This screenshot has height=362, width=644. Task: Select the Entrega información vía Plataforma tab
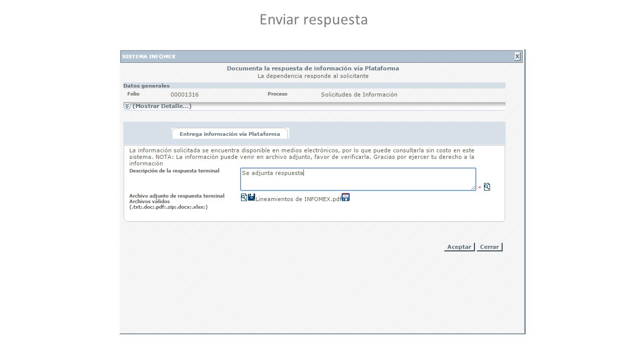(x=230, y=134)
